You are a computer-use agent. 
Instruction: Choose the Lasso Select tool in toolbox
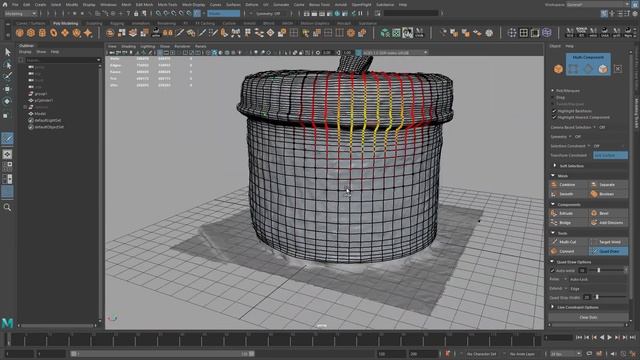(7, 64)
